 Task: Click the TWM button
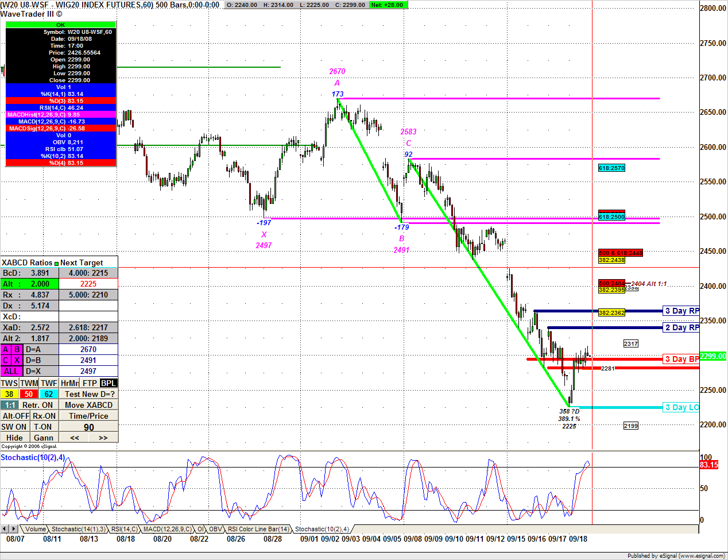coord(29,383)
